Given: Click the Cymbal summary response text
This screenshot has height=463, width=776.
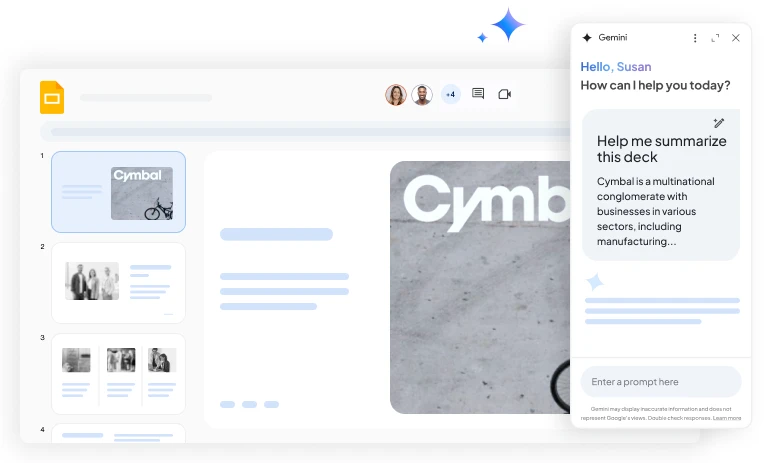Looking at the screenshot, I should point(655,211).
